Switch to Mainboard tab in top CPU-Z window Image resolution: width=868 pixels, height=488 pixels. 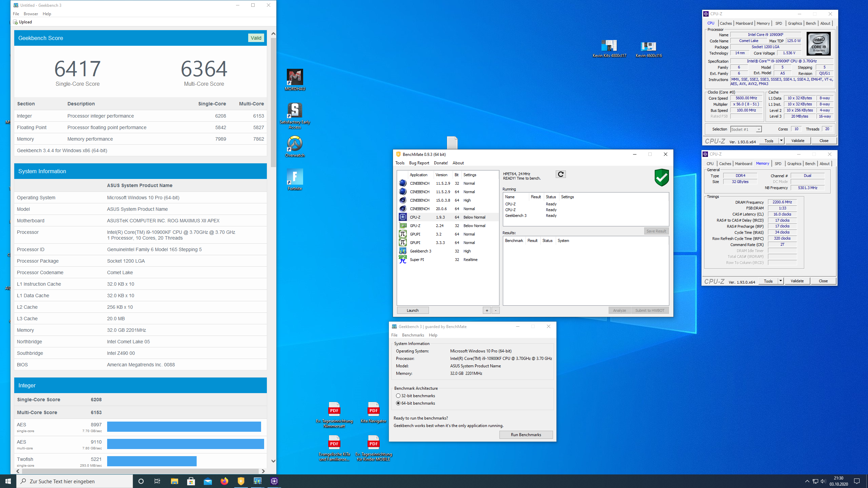(744, 23)
